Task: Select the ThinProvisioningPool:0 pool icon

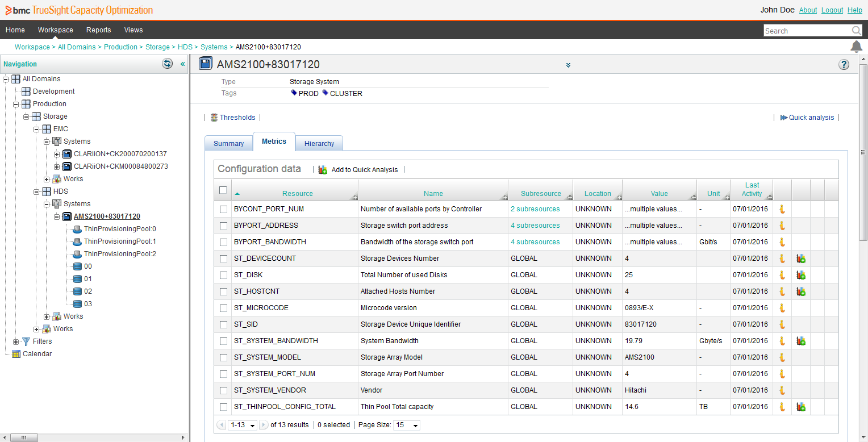Action: click(77, 229)
